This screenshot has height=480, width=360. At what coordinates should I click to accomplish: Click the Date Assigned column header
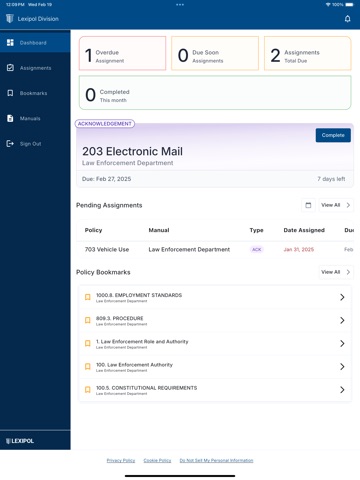click(304, 230)
